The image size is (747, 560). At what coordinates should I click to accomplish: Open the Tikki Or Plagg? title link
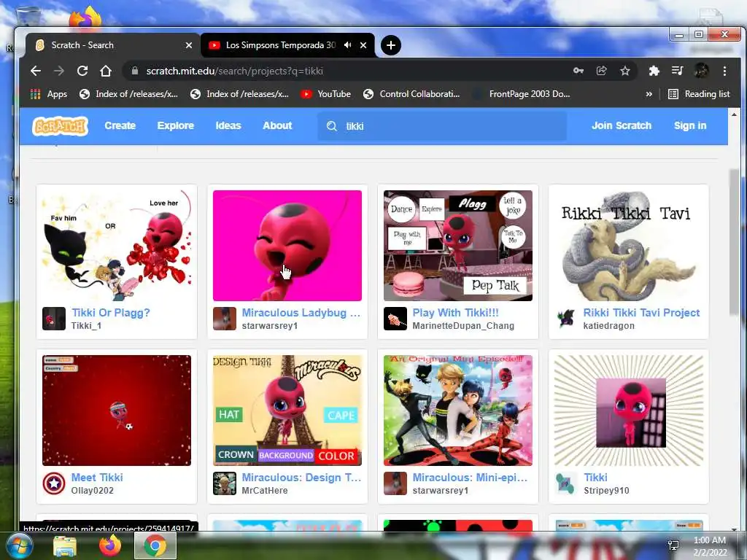point(111,313)
